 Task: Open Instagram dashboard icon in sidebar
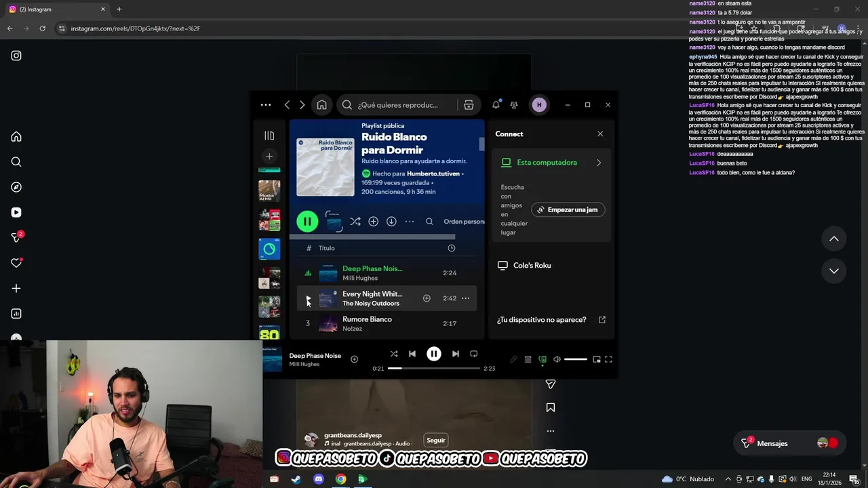point(16,314)
